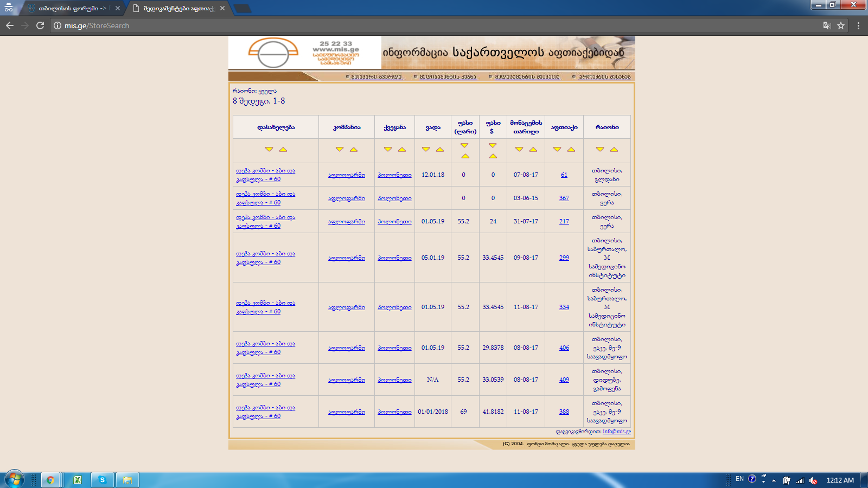Open pharmacy link 299
This screenshot has height=488, width=868.
[564, 258]
